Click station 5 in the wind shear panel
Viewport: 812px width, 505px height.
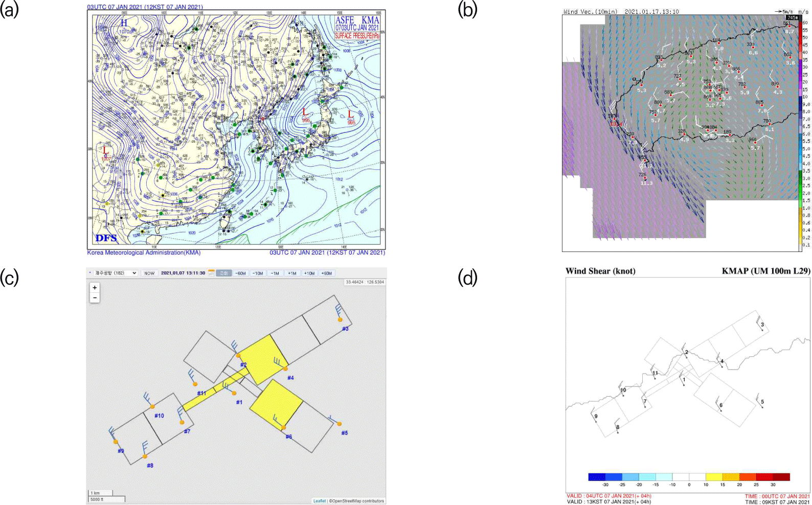762,402
